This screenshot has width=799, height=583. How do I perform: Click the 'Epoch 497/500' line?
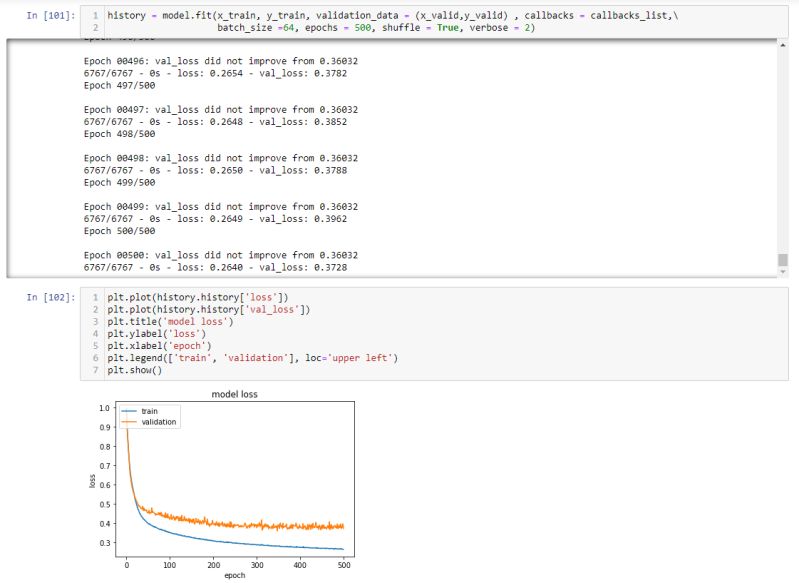pos(119,85)
